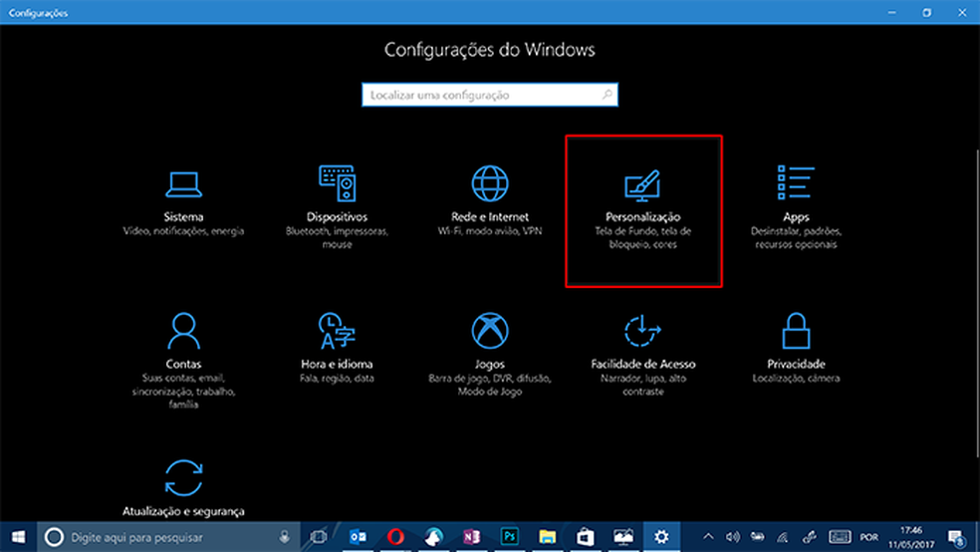Viewport: 980px width, 552px height.
Task: Click the battery icon in system tray
Action: [x=758, y=537]
